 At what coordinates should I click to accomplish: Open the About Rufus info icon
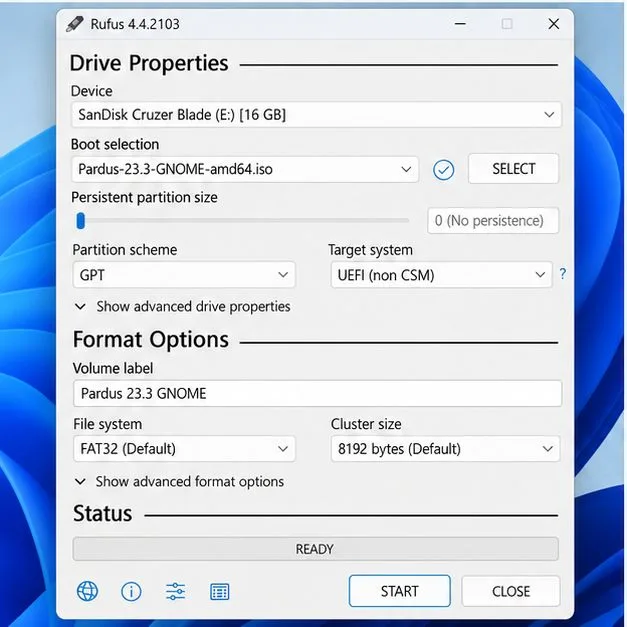(x=131, y=591)
